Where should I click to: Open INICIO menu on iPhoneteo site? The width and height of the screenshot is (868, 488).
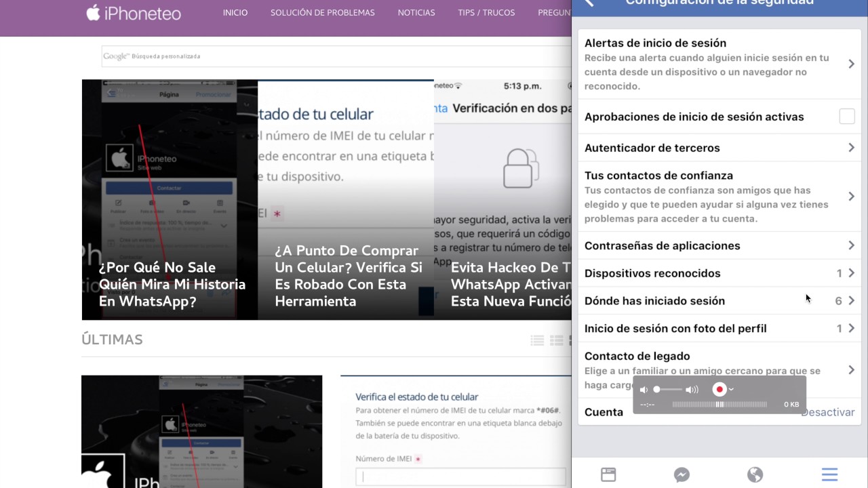(235, 12)
